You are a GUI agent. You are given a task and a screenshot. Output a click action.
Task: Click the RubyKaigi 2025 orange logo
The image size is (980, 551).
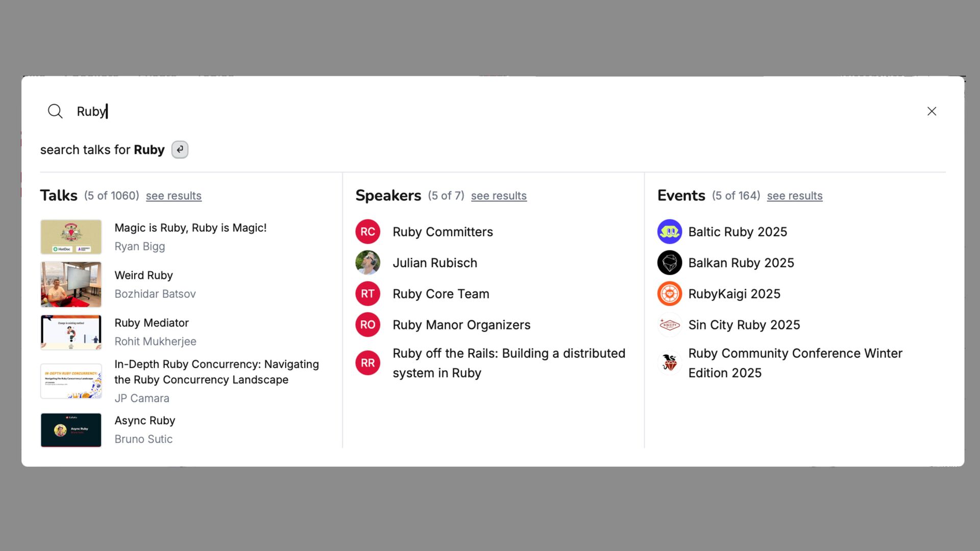[x=669, y=294]
